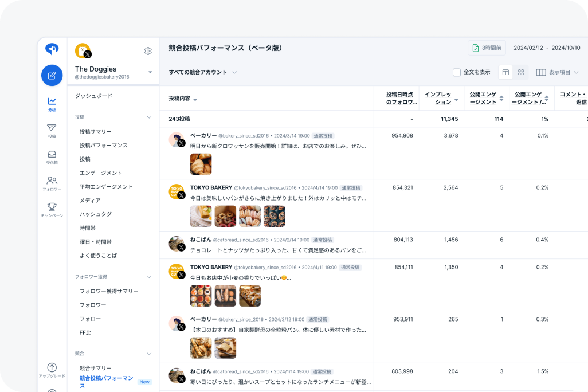The width and height of the screenshot is (588, 392).
Task: Expand the すべての競合アカウント dropdown
Action: coord(203,72)
